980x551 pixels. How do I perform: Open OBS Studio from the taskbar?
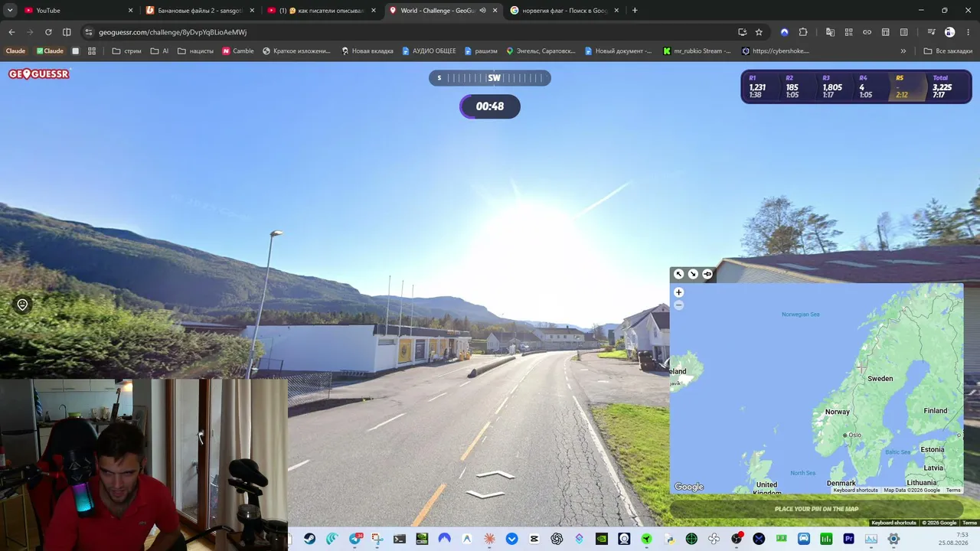coord(737,539)
